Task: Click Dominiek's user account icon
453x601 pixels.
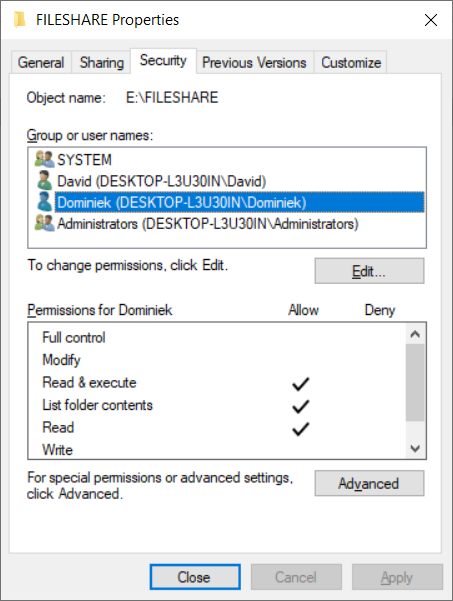Action: tap(44, 202)
